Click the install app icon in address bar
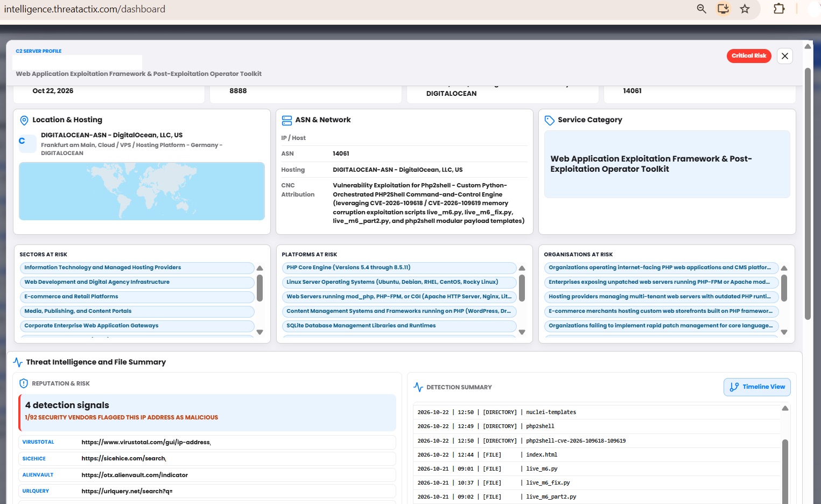 [723, 9]
